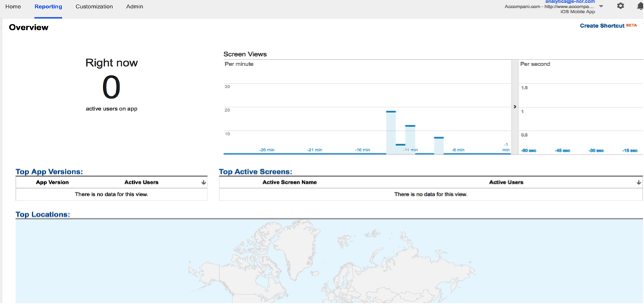Screen dimensions: 644x304
Task: Expand the per-second chart chevron
Action: click(515, 107)
